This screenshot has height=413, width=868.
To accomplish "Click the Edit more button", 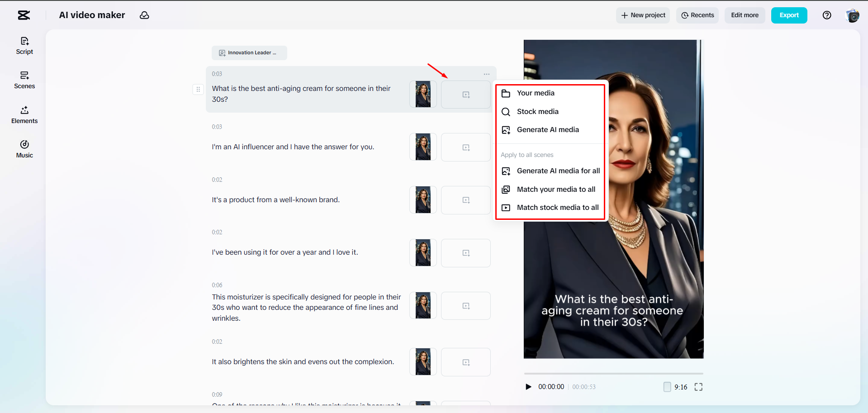I will [x=745, y=15].
